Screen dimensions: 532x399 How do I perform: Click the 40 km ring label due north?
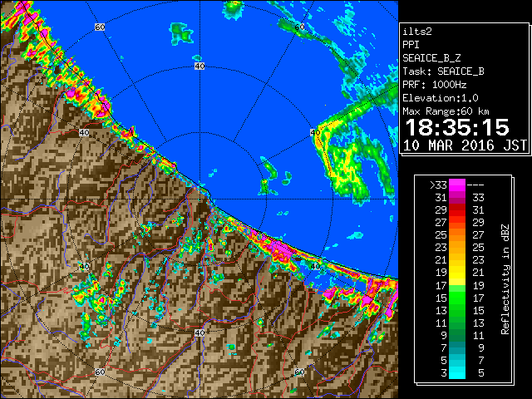tap(199, 66)
